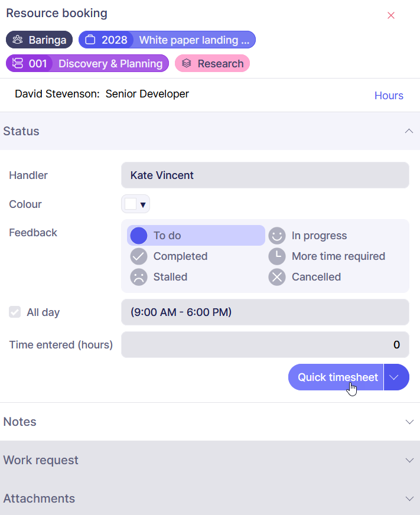This screenshot has height=515, width=420.
Task: Click the layers icon on Research tag
Action: pyautogui.click(x=187, y=64)
